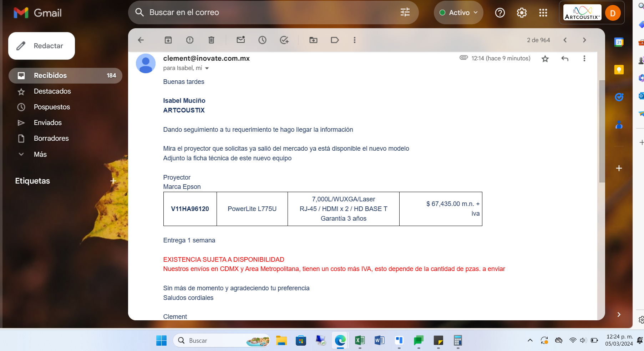Select PowerLite L775U table cell
Image resolution: width=644 pixels, height=351 pixels.
pyautogui.click(x=252, y=209)
